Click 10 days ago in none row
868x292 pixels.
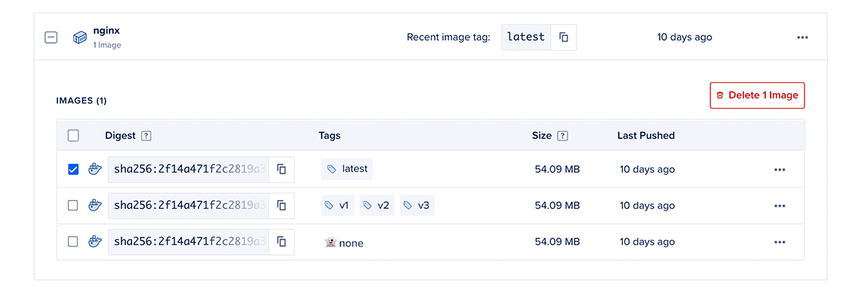647,241
